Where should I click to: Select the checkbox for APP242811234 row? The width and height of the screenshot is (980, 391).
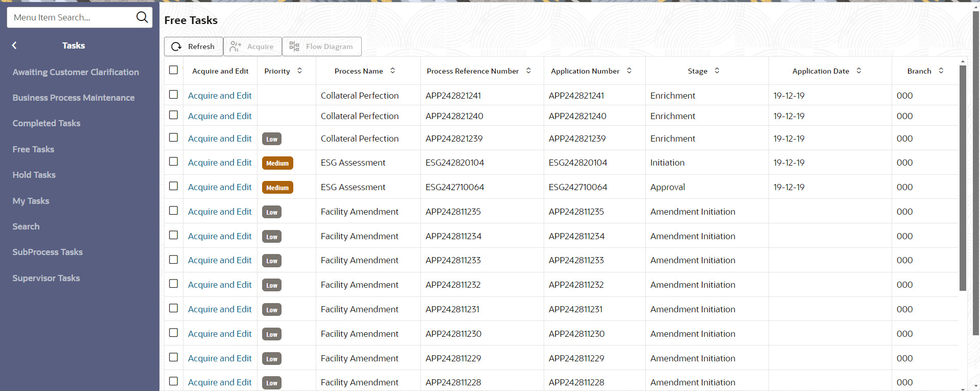click(174, 235)
